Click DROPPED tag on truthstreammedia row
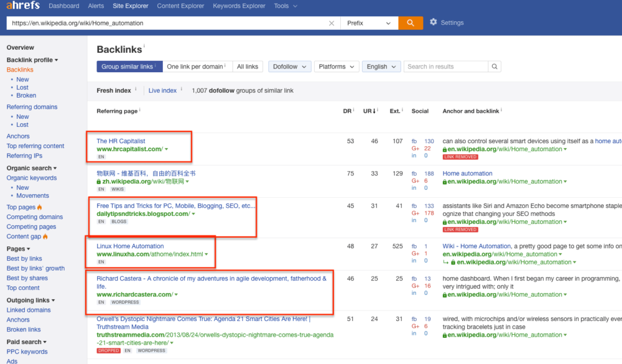 pos(108,351)
